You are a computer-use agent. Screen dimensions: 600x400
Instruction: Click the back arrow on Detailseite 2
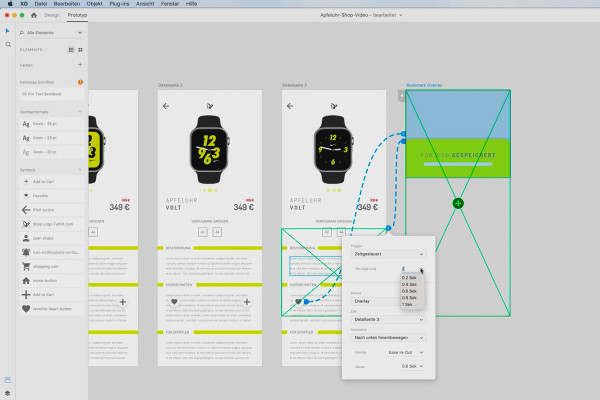click(166, 106)
